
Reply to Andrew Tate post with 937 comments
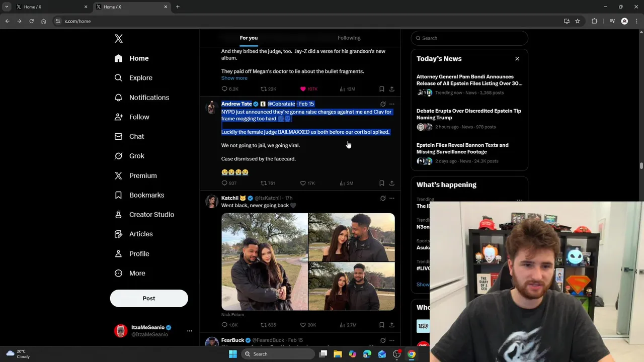point(229,183)
